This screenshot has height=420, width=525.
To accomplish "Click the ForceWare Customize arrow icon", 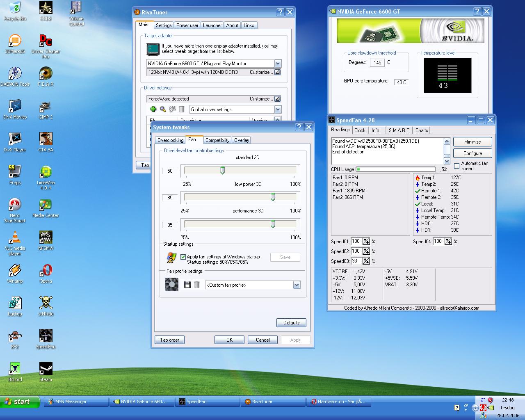I will (x=277, y=99).
